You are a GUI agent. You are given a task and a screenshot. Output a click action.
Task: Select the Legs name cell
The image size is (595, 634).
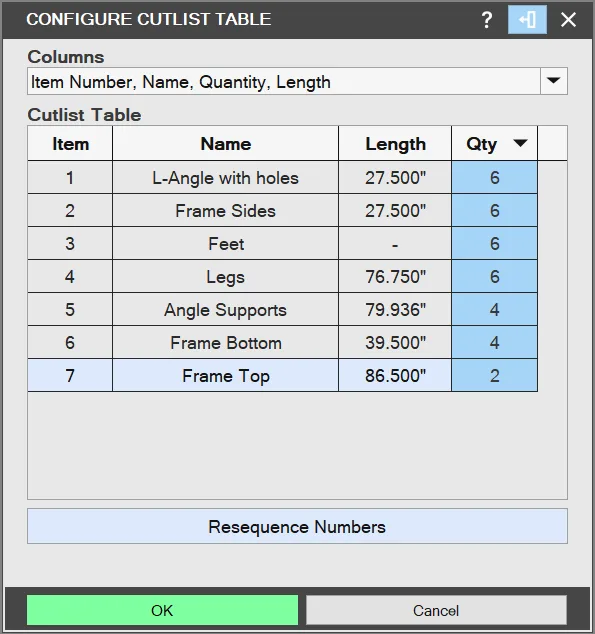[x=226, y=277]
